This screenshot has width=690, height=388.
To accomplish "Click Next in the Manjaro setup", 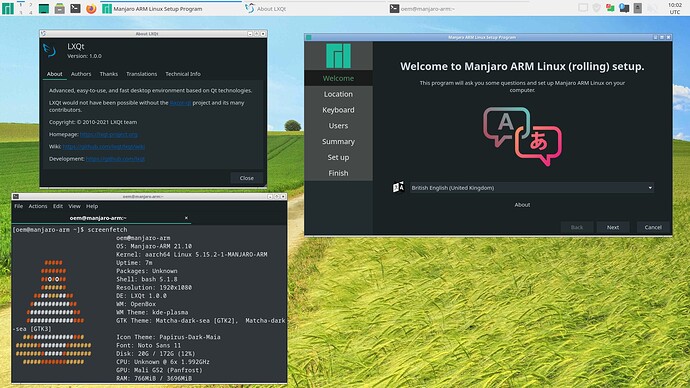I will tap(613, 227).
